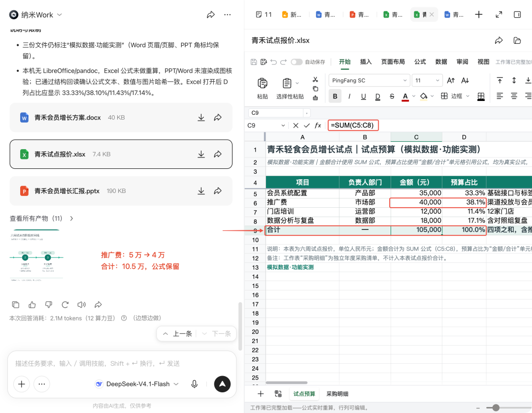
Task: Toggle the 自动保存 switch
Action: [x=297, y=62]
